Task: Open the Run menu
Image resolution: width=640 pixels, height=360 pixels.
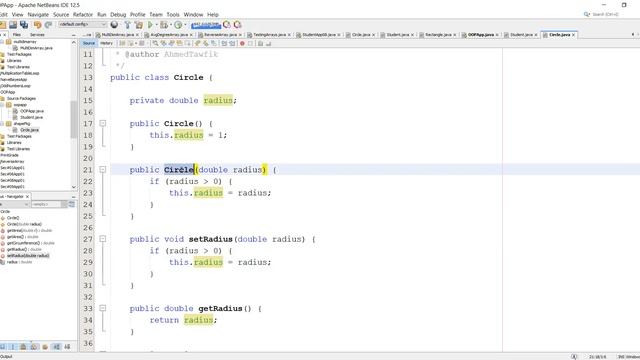Action: (102, 14)
